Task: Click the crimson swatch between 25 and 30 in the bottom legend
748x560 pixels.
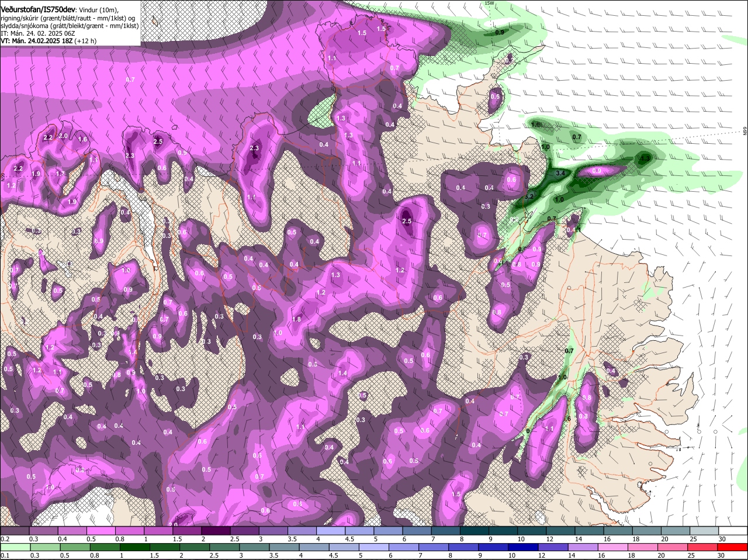Action: pos(702,547)
